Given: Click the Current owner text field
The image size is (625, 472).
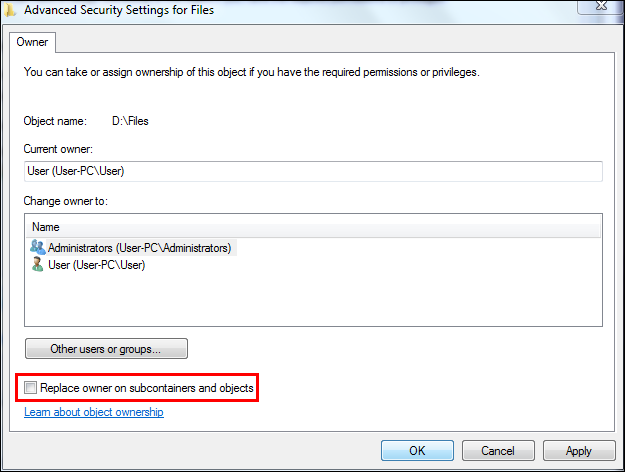Looking at the screenshot, I should point(313,171).
